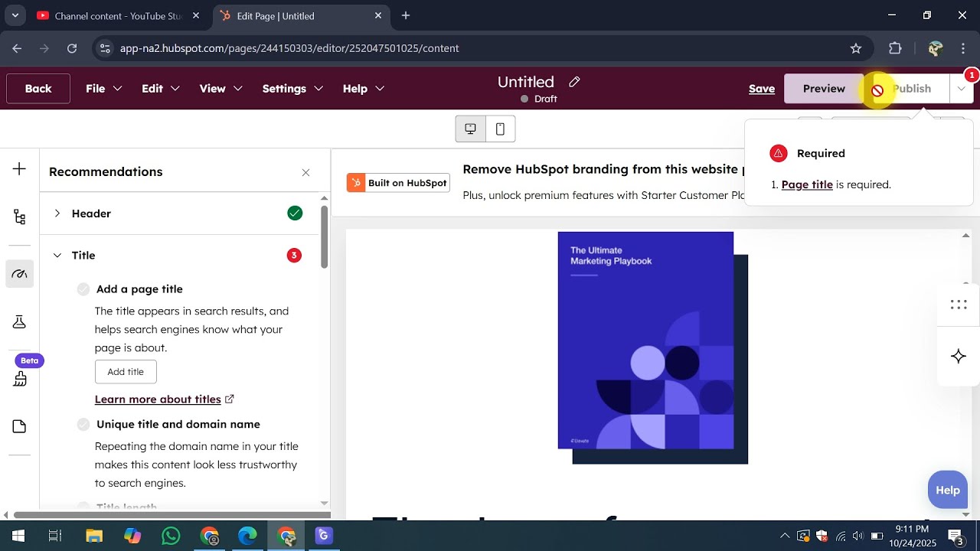Open WhatsApp from the taskbar
The width and height of the screenshot is (980, 551).
[x=171, y=536]
